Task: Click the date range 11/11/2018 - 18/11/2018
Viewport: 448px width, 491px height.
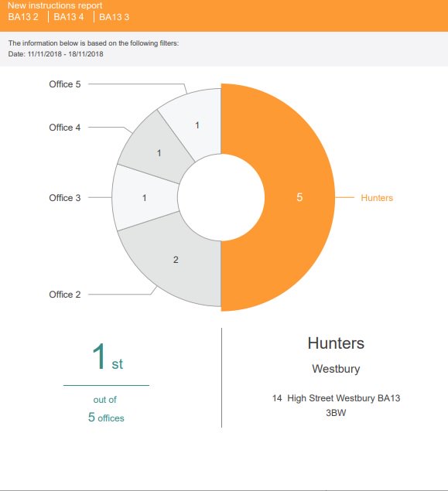Action: click(x=66, y=54)
